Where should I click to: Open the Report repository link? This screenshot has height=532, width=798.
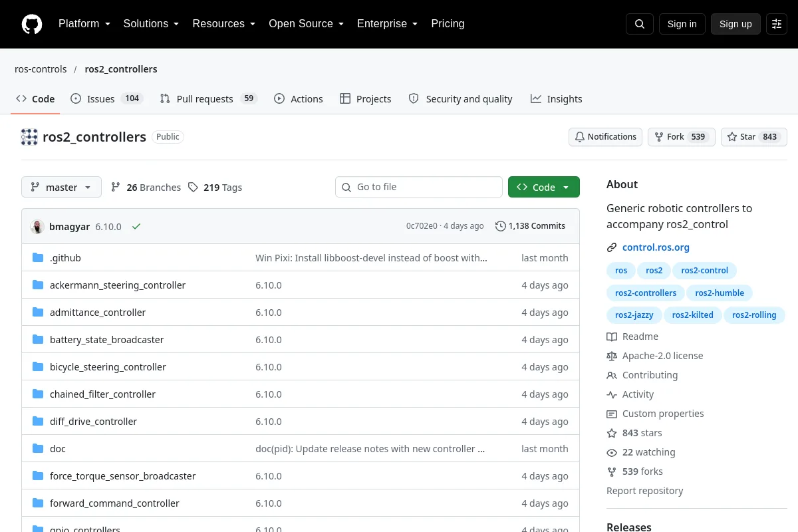pyautogui.click(x=644, y=491)
